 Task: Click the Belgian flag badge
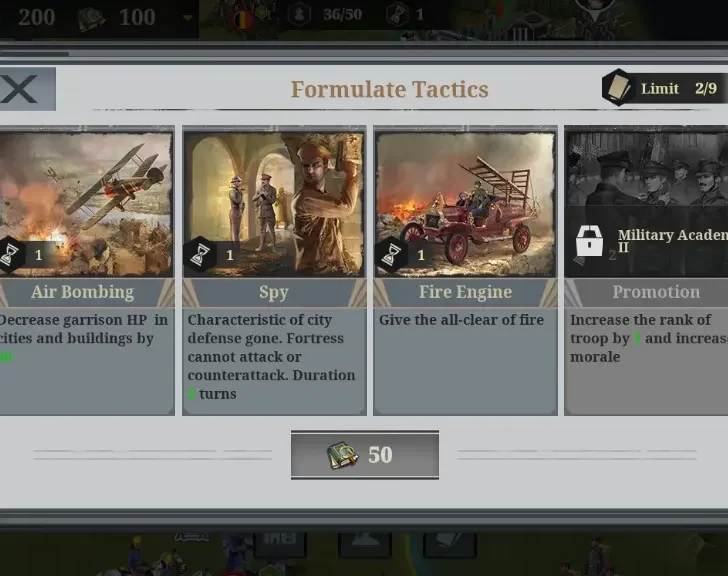242,20
